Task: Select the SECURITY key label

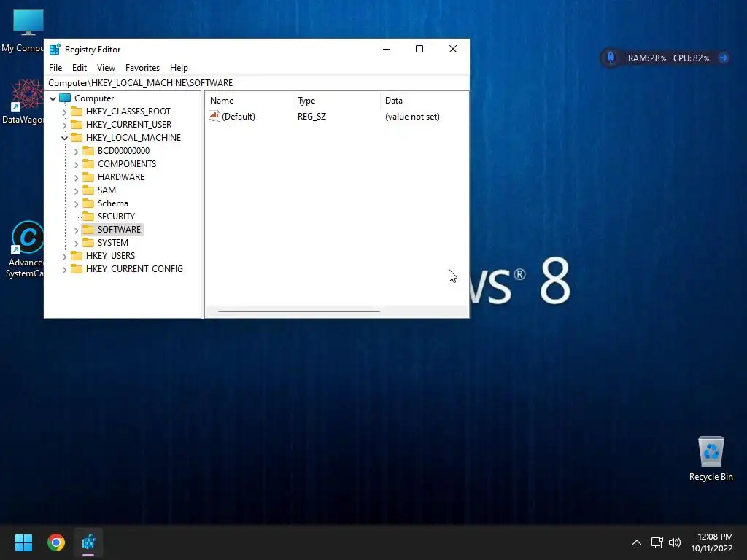Action: [x=116, y=216]
